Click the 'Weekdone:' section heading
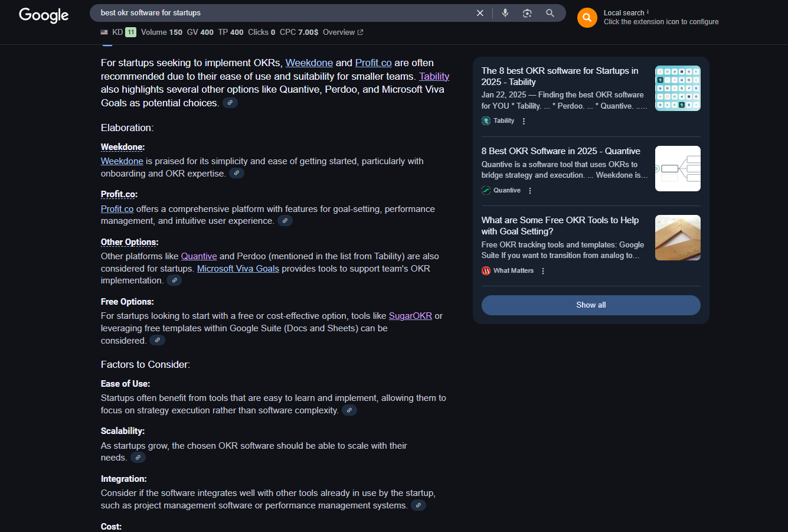 [123, 147]
